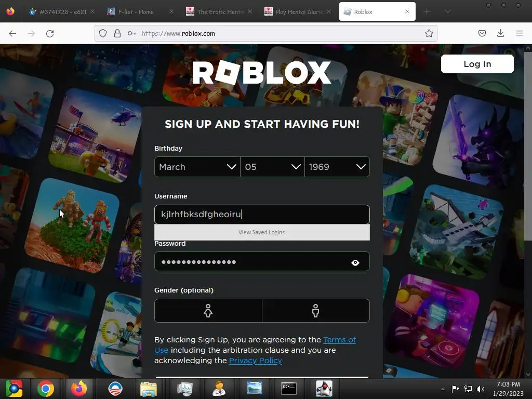Bookmark this page with the star
The width and height of the screenshot is (532, 399).
pyautogui.click(x=429, y=33)
